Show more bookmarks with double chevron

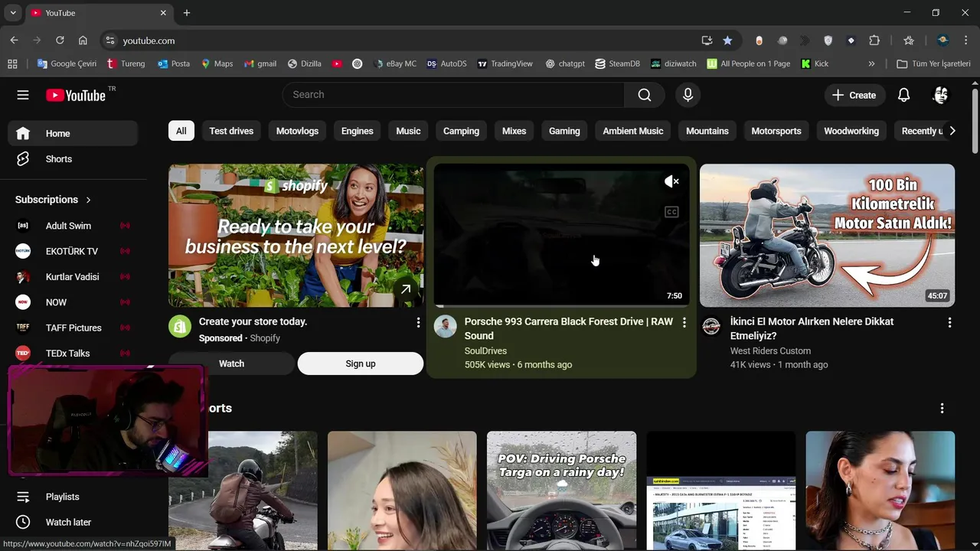click(x=871, y=64)
